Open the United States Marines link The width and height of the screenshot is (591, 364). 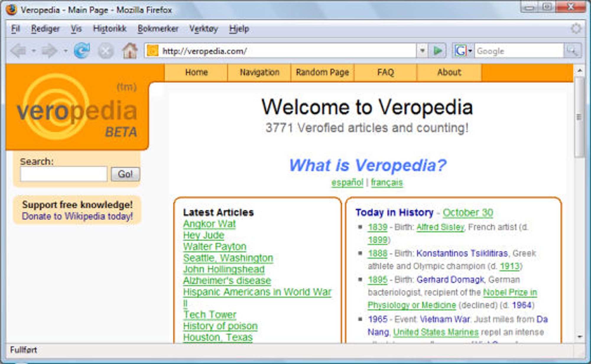[x=436, y=332]
